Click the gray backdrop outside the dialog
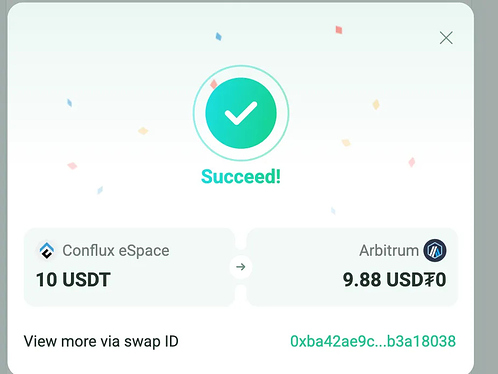Viewport: 498px width, 374px height. coord(486,187)
